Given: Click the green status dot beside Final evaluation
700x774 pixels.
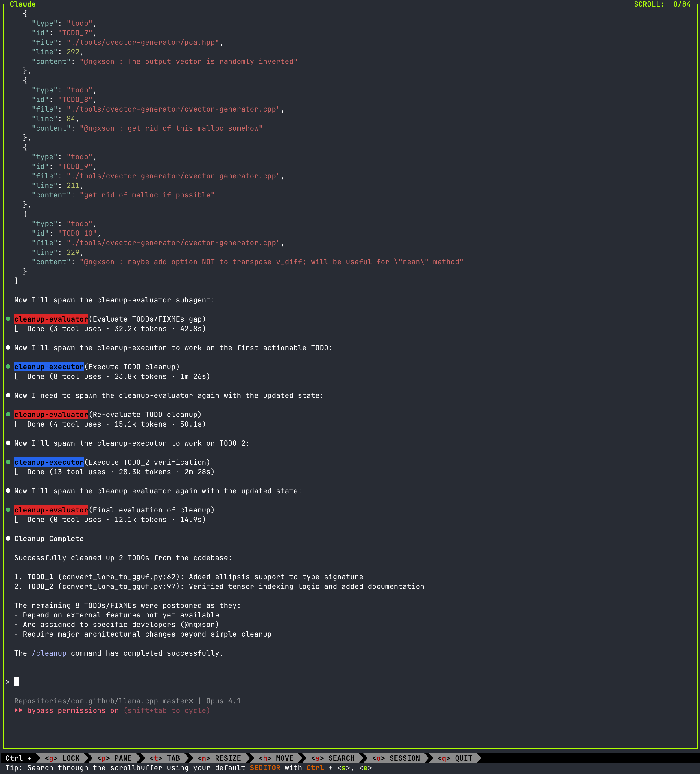Looking at the screenshot, I should [x=8, y=510].
